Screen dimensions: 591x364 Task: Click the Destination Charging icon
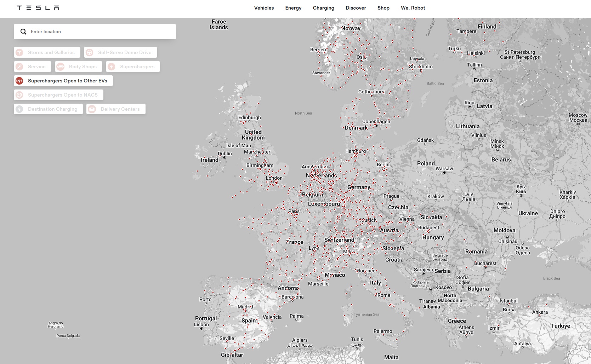coord(19,109)
